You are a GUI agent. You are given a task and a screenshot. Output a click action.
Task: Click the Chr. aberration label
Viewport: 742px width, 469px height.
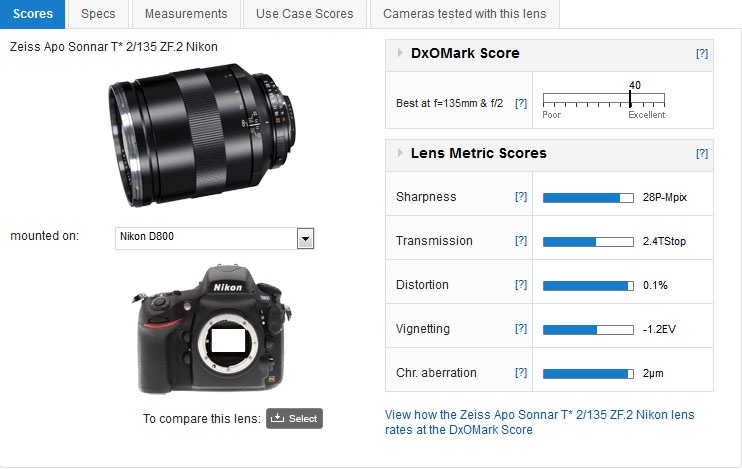436,373
